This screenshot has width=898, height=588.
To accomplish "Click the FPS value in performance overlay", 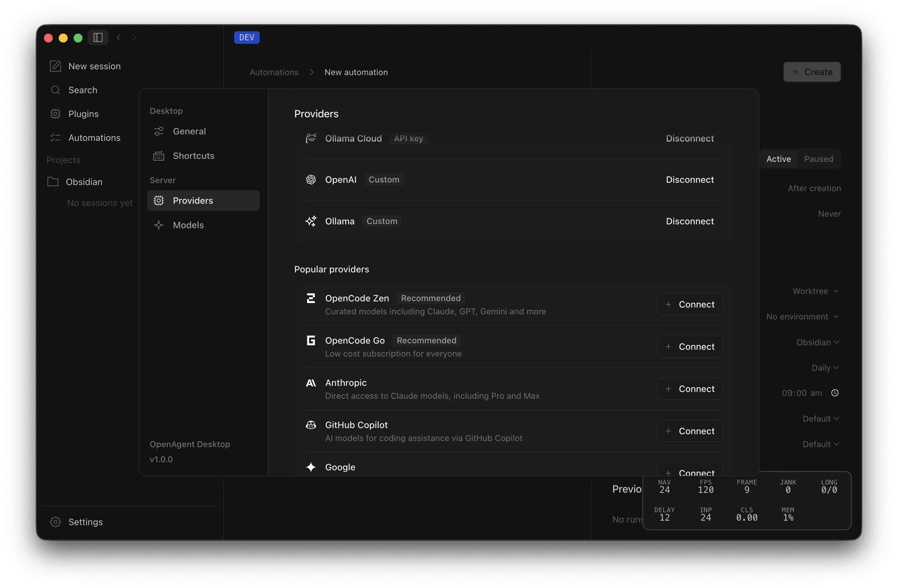I will tap(705, 490).
